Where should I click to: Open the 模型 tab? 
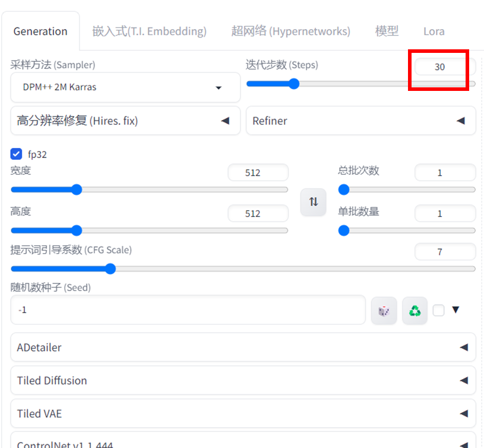pyautogui.click(x=387, y=31)
